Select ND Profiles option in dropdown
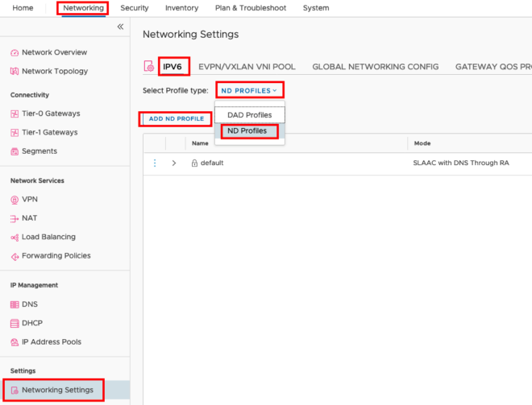 (x=247, y=130)
